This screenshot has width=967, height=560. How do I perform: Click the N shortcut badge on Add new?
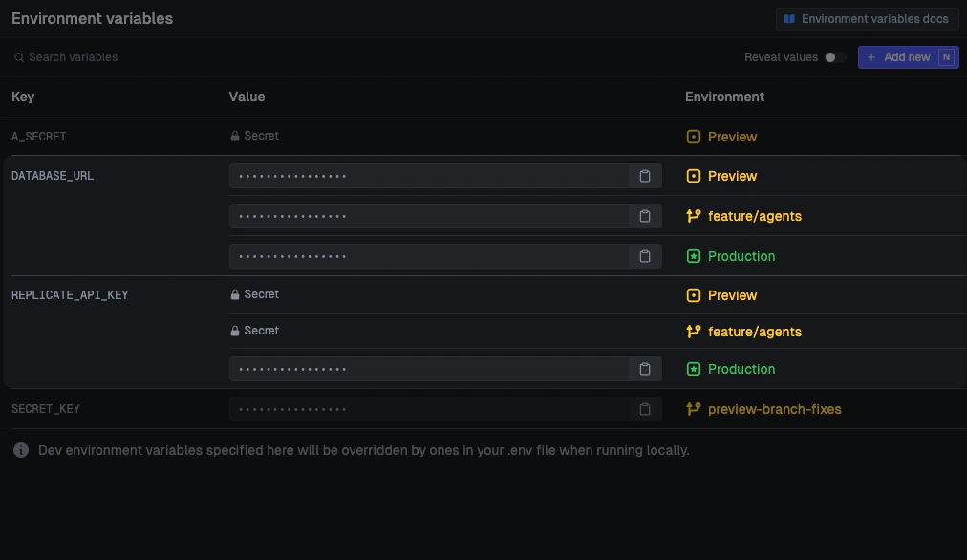944,57
